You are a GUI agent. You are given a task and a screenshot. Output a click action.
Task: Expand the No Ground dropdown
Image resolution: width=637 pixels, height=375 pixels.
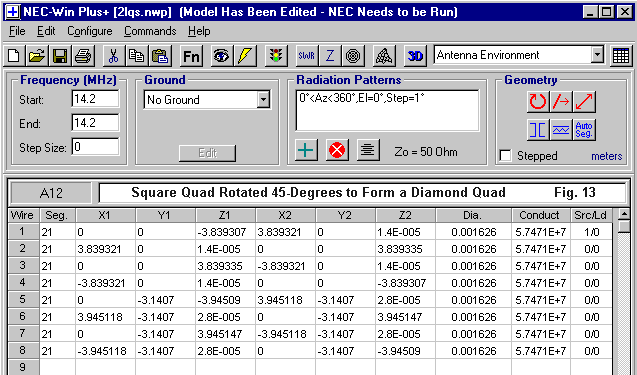263,100
